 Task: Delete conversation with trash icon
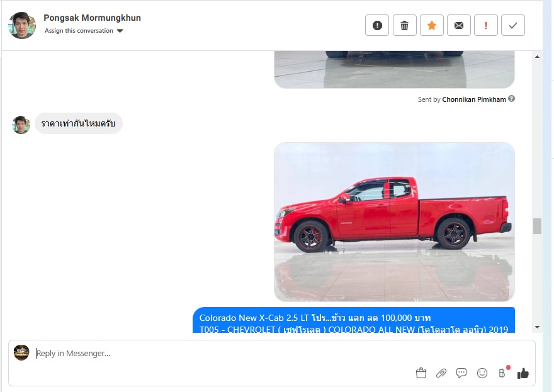405,25
